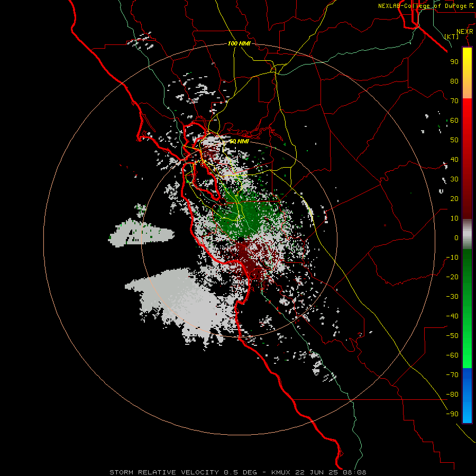Select the 0 value on the velocity scale
476x476 pixels.
point(456,238)
